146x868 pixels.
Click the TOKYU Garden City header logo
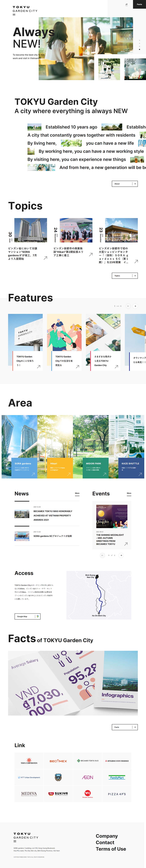(x=25, y=9)
